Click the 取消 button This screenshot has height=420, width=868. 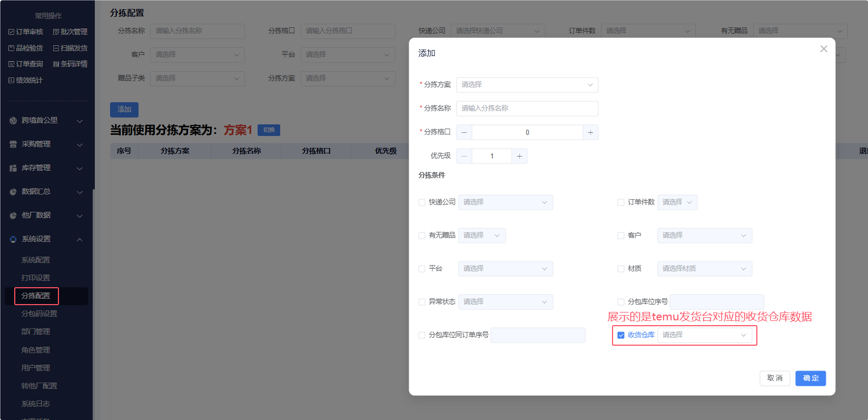click(775, 378)
